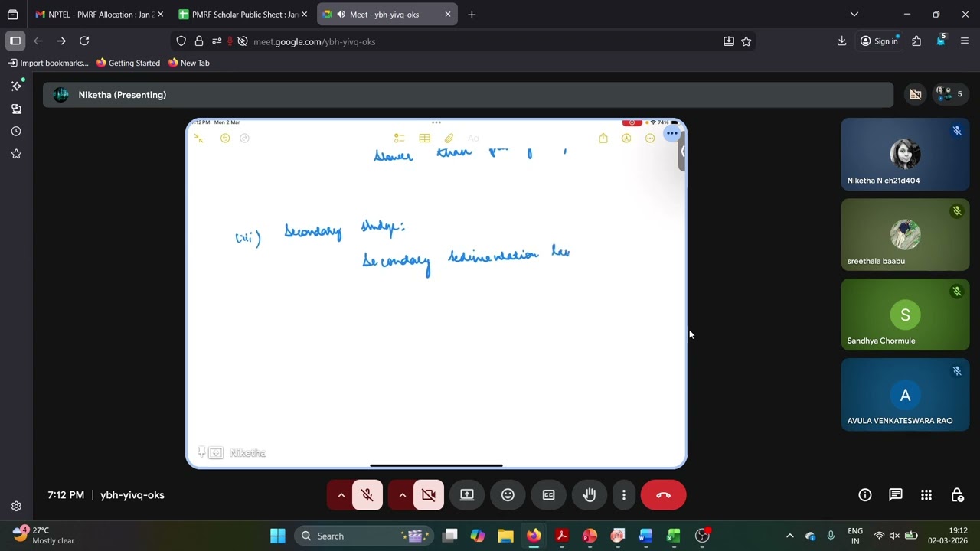
Task: Open the extensions puzzle icon
Action: tap(916, 41)
